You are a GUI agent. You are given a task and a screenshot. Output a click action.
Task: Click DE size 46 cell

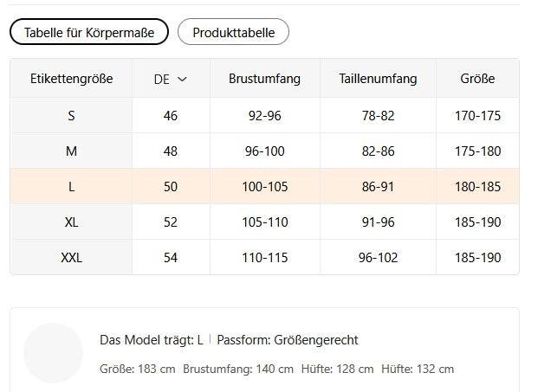[x=170, y=115]
